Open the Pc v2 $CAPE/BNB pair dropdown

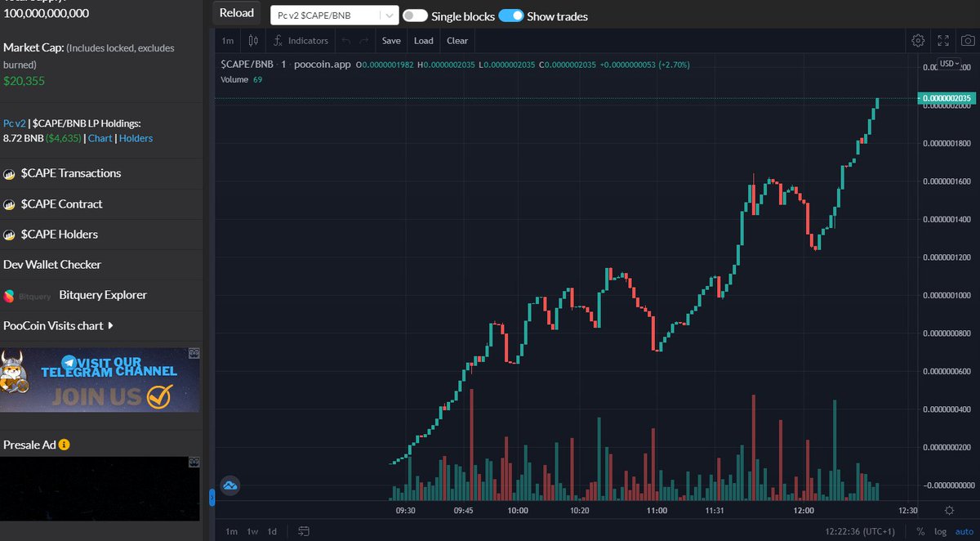point(335,16)
